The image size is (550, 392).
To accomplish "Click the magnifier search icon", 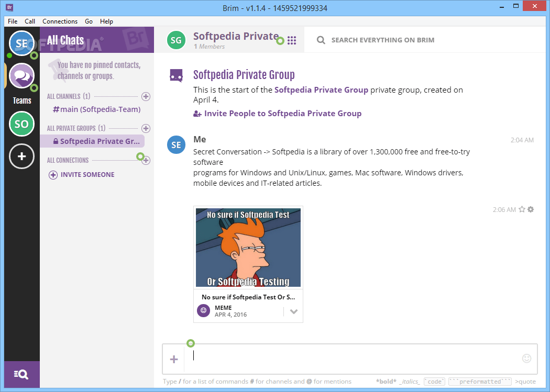I will click(x=321, y=40).
